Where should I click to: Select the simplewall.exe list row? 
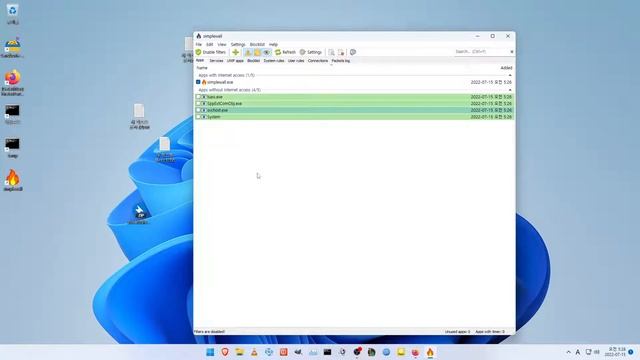point(354,82)
